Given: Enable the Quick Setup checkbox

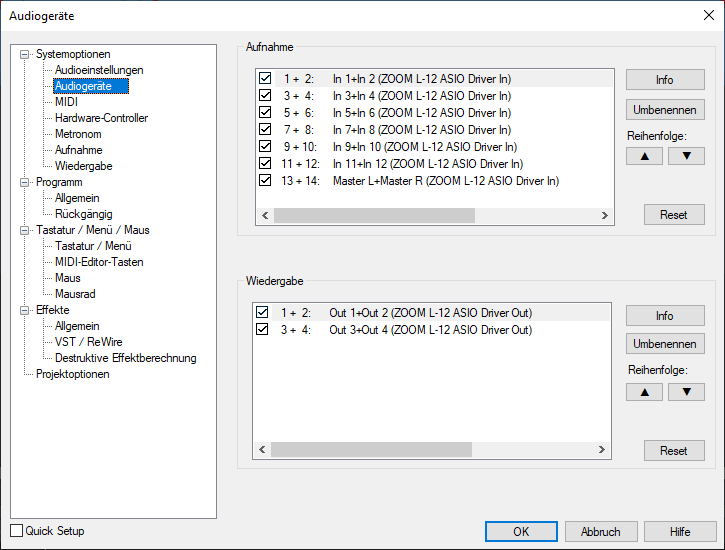Looking at the screenshot, I should (x=17, y=531).
